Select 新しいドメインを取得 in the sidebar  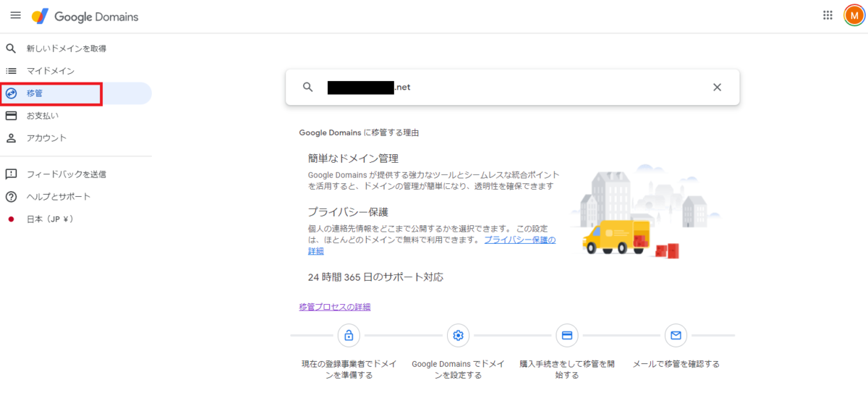(76, 48)
